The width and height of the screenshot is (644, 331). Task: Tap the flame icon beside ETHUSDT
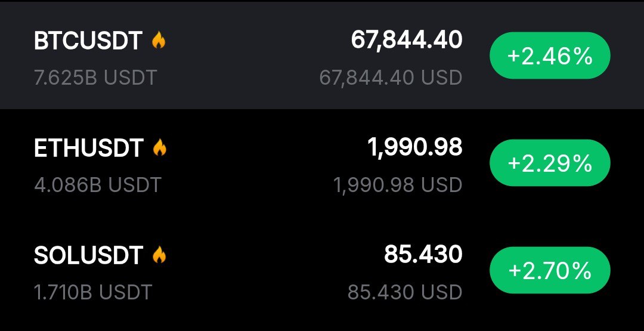159,148
